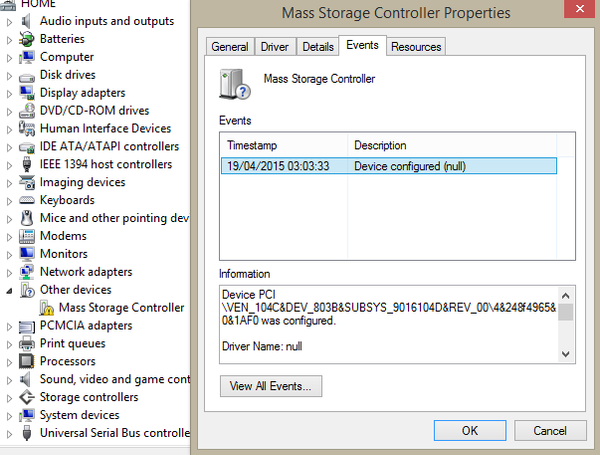
Task: Click the Mass Storage Controller warning icon
Action: [47, 308]
